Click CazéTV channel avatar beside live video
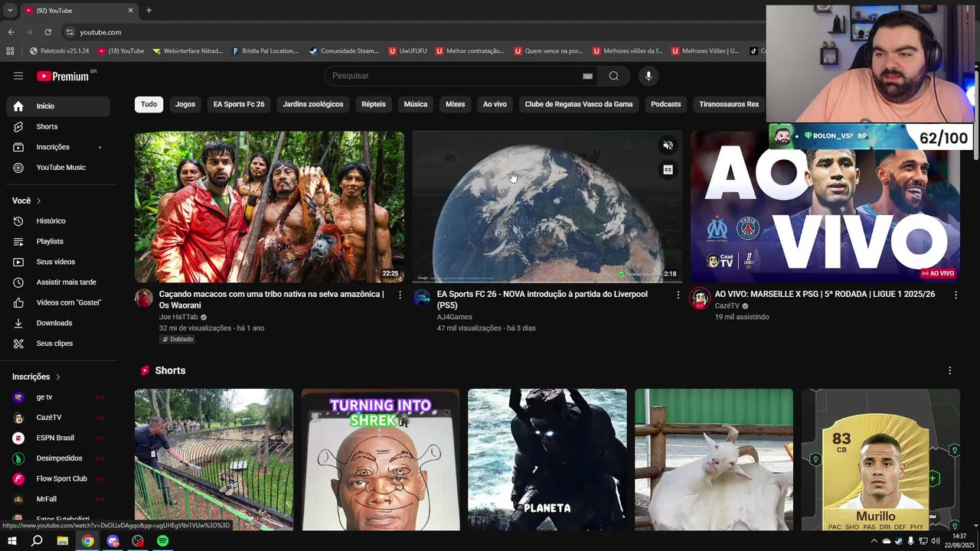 coord(700,298)
